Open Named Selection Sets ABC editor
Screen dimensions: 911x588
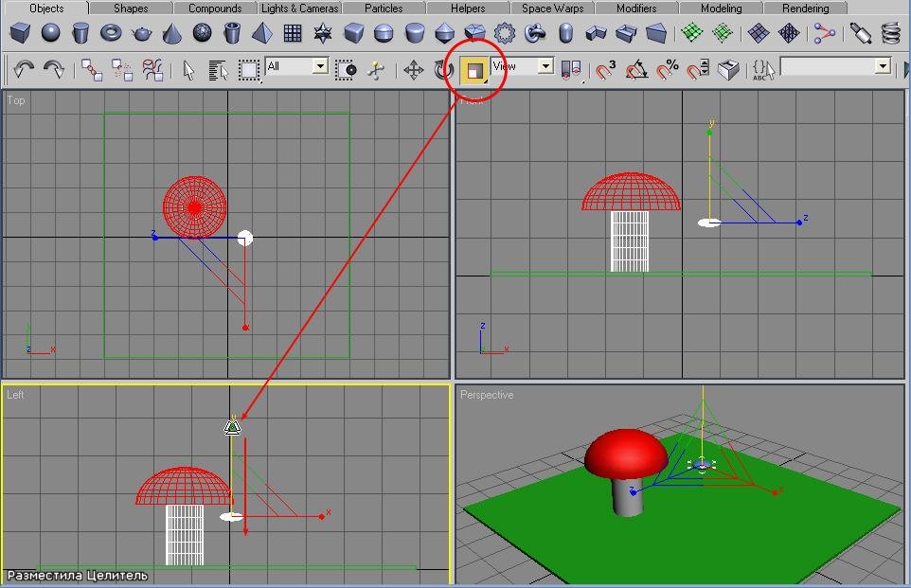[x=763, y=70]
